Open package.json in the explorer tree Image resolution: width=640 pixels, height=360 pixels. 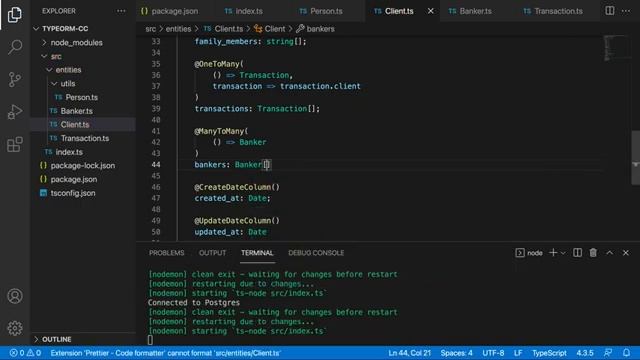(73, 179)
